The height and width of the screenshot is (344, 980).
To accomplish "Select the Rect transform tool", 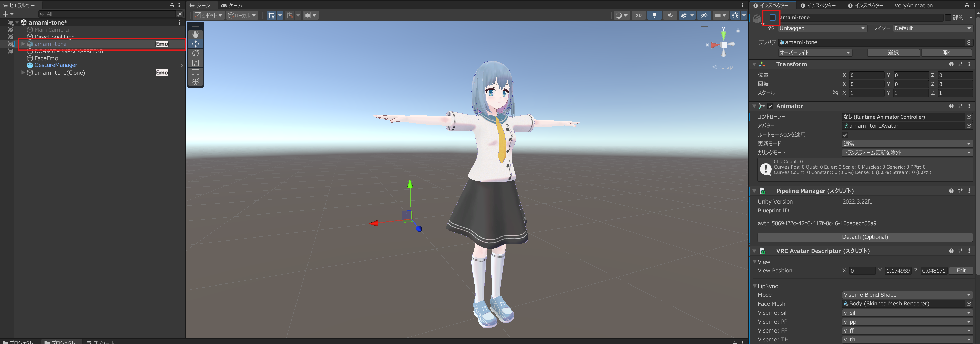I will [x=196, y=72].
